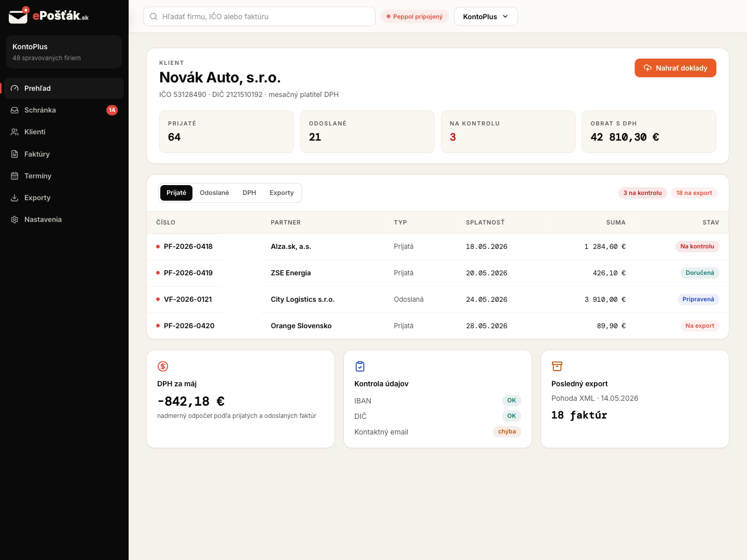Image resolution: width=747 pixels, height=560 pixels.
Task: Open the Prijaté 64 summary card
Action: click(227, 132)
